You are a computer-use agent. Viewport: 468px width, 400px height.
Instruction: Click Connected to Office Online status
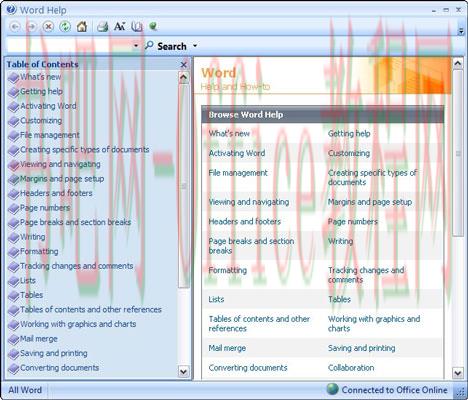[x=394, y=390]
